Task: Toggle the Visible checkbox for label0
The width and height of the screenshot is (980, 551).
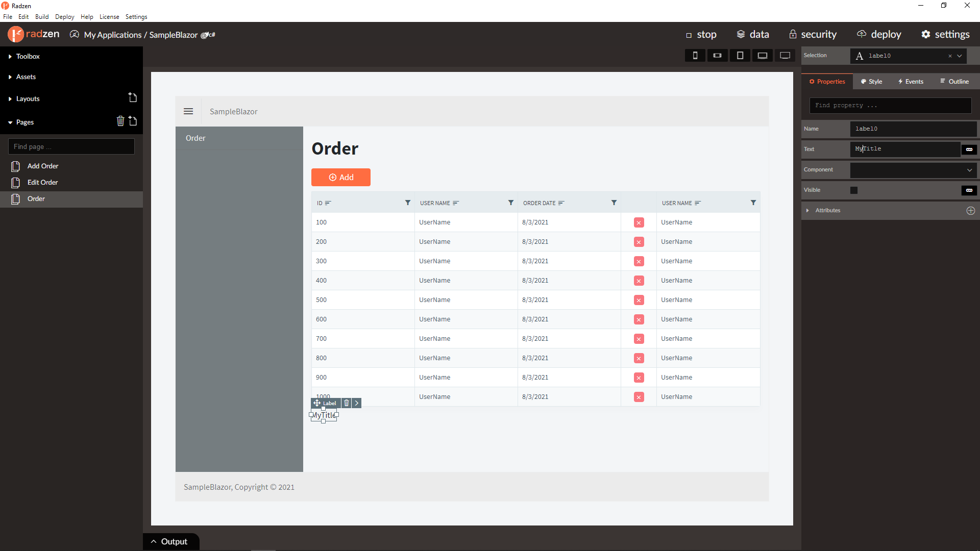Action: [854, 190]
